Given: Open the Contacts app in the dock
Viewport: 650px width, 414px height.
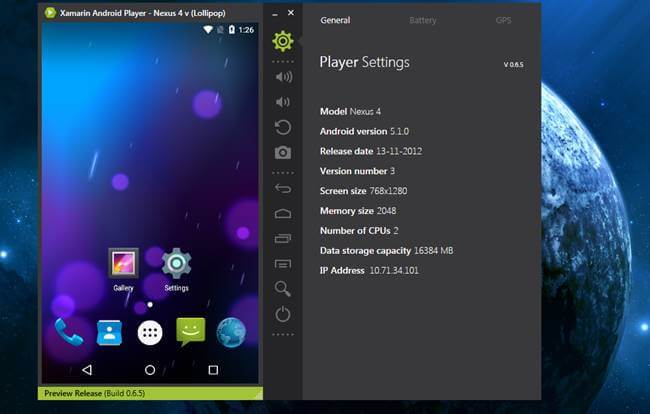Looking at the screenshot, I should click(109, 332).
